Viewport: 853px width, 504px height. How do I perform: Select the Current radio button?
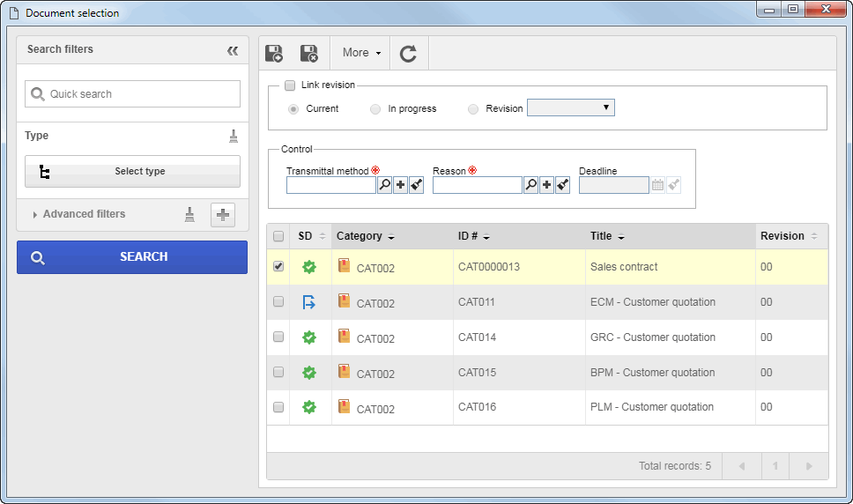[293, 109]
